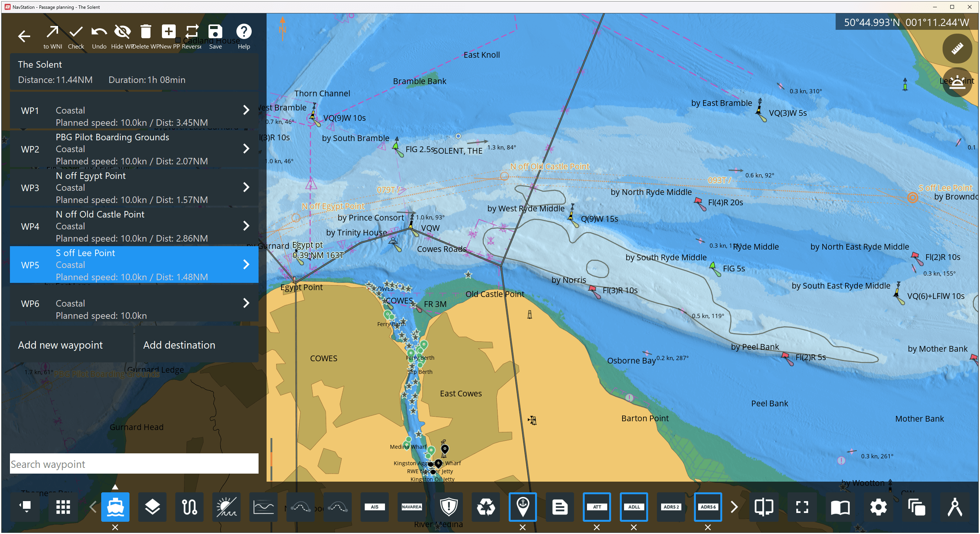
Task: Open the day/night tides icon
Action: [226, 507]
